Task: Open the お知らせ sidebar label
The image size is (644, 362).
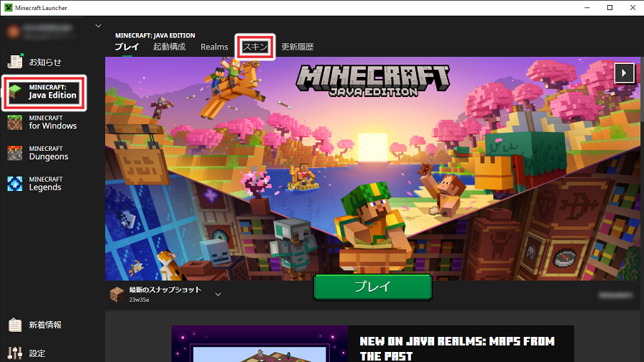Action: tap(45, 62)
